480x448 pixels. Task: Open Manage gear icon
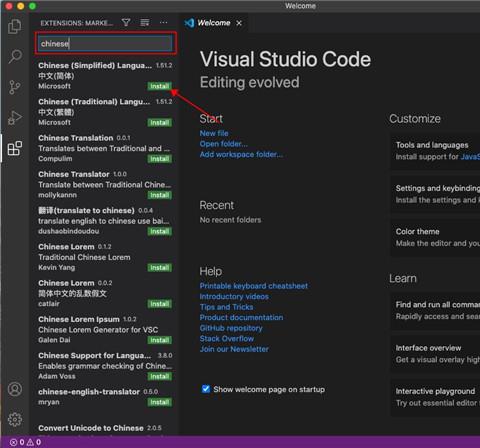tap(15, 419)
